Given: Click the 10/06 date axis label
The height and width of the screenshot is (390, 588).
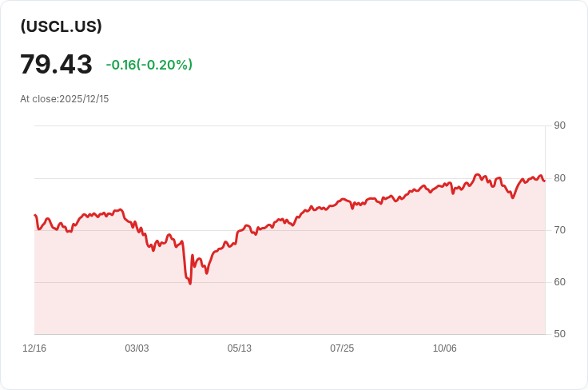Looking at the screenshot, I should pyautogui.click(x=445, y=348).
